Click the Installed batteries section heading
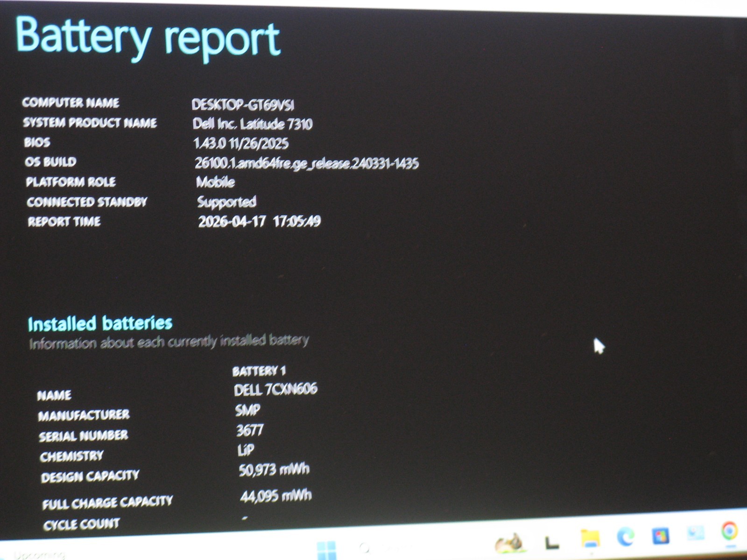Image resolution: width=747 pixels, height=560 pixels. tap(100, 323)
